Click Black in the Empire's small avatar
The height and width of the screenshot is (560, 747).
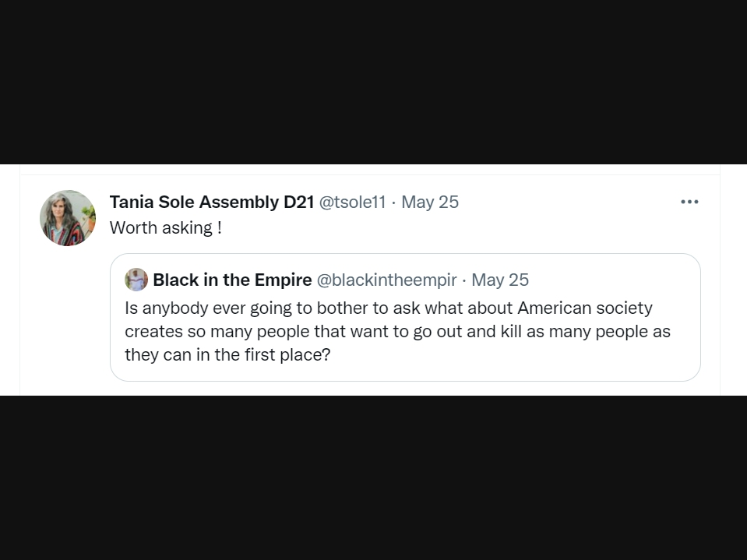pyautogui.click(x=136, y=280)
